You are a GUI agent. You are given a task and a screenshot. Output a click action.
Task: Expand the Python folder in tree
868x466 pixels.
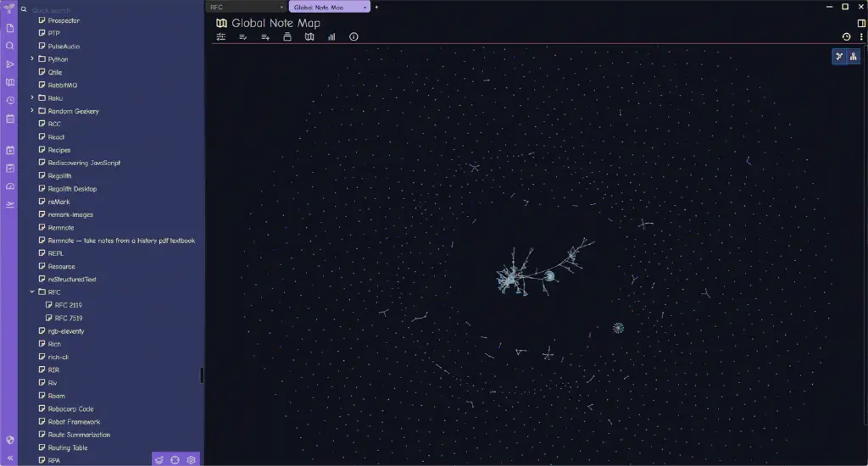click(x=32, y=58)
